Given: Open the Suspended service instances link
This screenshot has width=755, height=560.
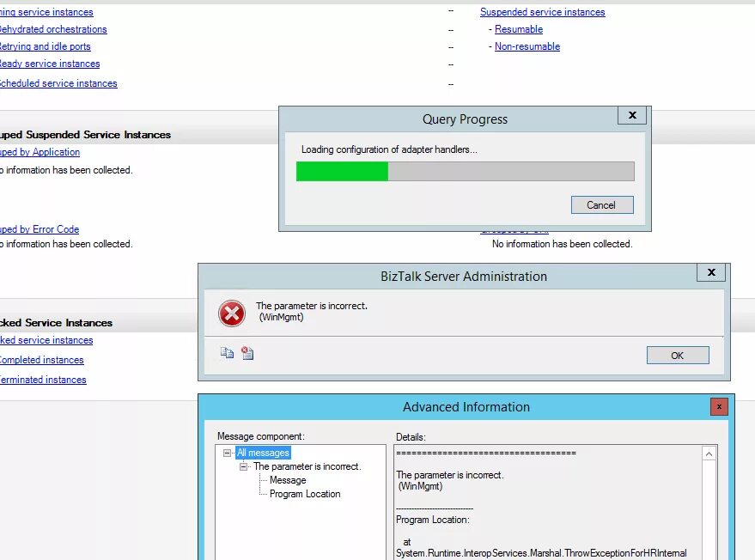Looking at the screenshot, I should [542, 12].
